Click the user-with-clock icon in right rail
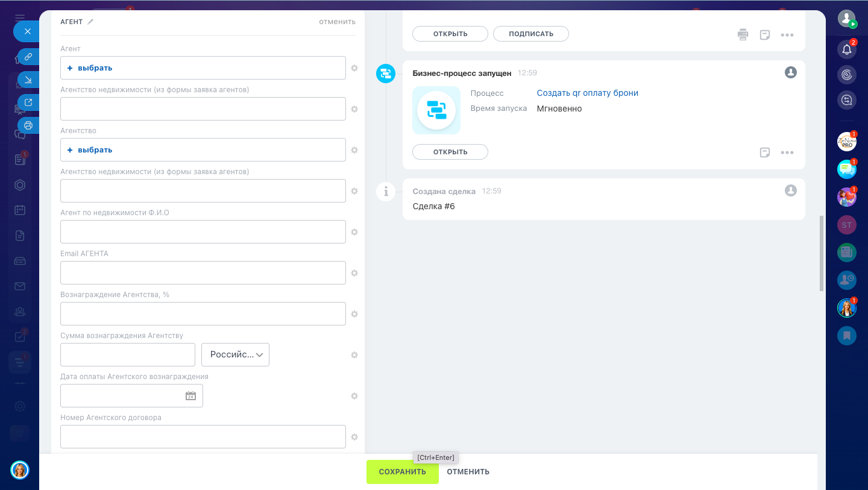 tap(847, 280)
